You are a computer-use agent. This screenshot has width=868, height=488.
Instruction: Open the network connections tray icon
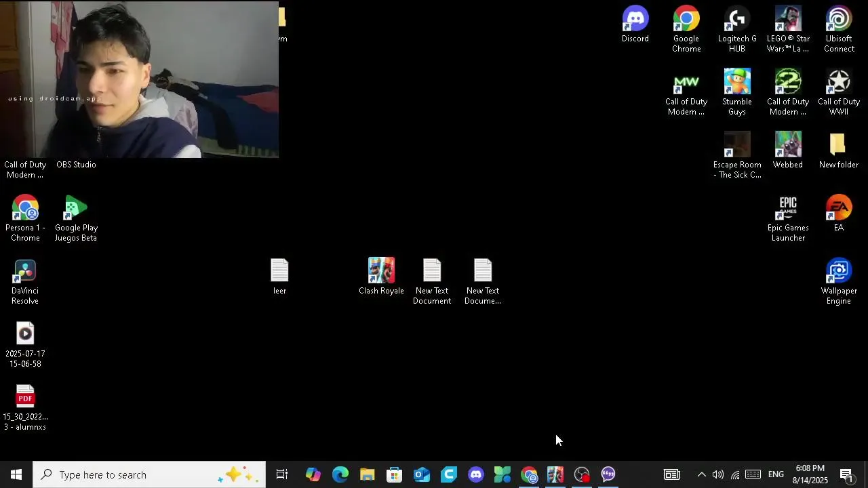735,474
